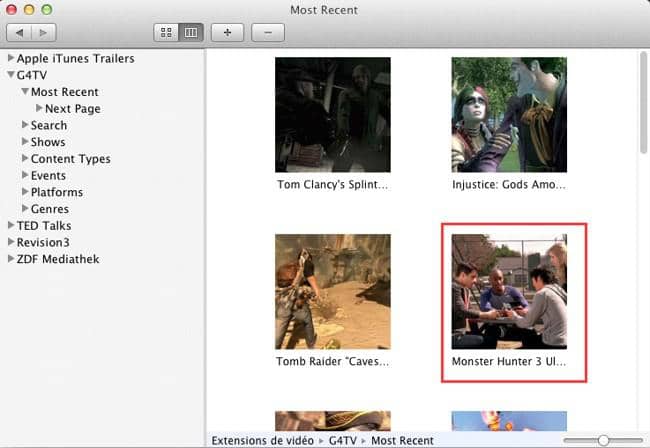Click the "Injustice: Gods Amo..." caption
Screen dimensions: 650x448
509,184
